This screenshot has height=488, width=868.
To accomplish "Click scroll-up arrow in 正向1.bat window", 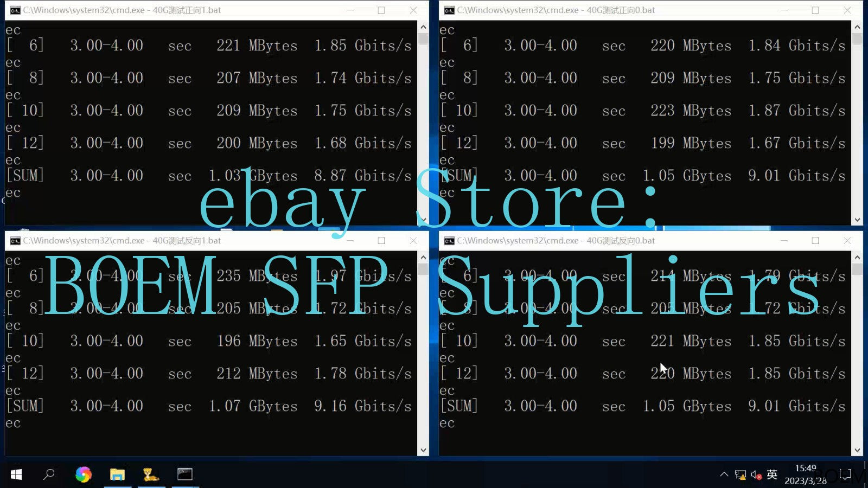I will pos(423,27).
